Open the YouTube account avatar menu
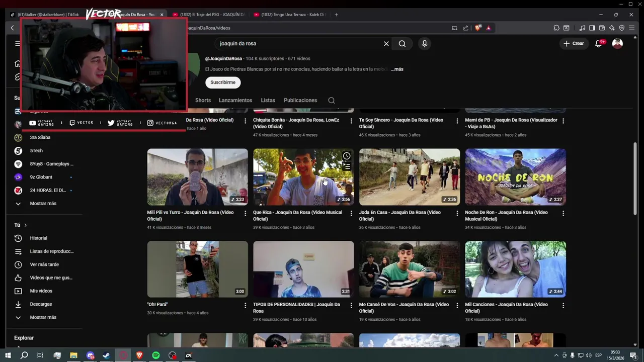This screenshot has height=362, width=644. coord(617,44)
